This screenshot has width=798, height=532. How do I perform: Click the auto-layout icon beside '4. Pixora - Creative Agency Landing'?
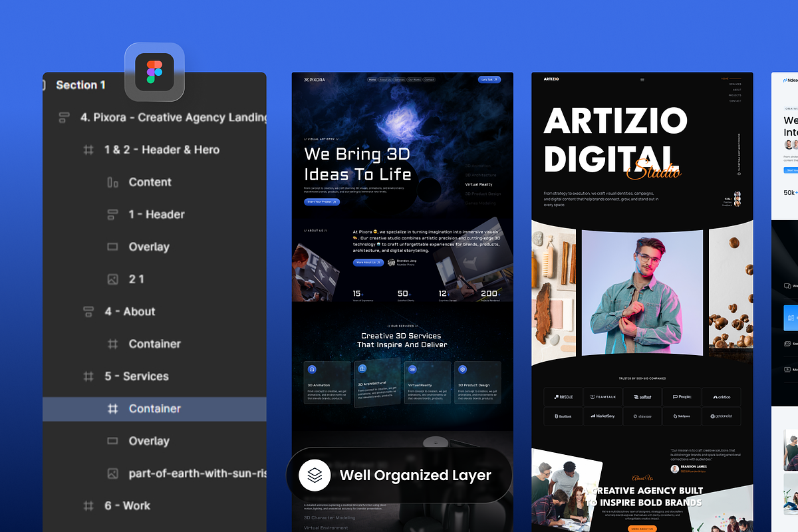pyautogui.click(x=65, y=118)
